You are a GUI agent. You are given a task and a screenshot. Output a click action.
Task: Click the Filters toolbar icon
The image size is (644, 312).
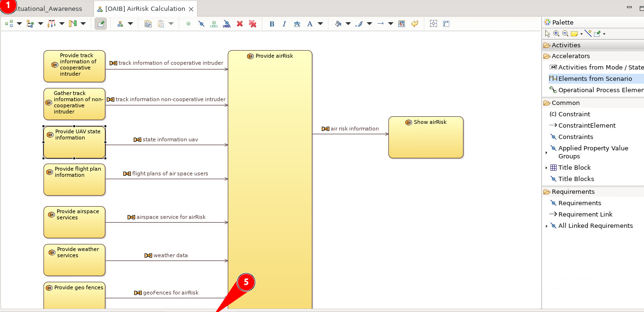coord(73,24)
